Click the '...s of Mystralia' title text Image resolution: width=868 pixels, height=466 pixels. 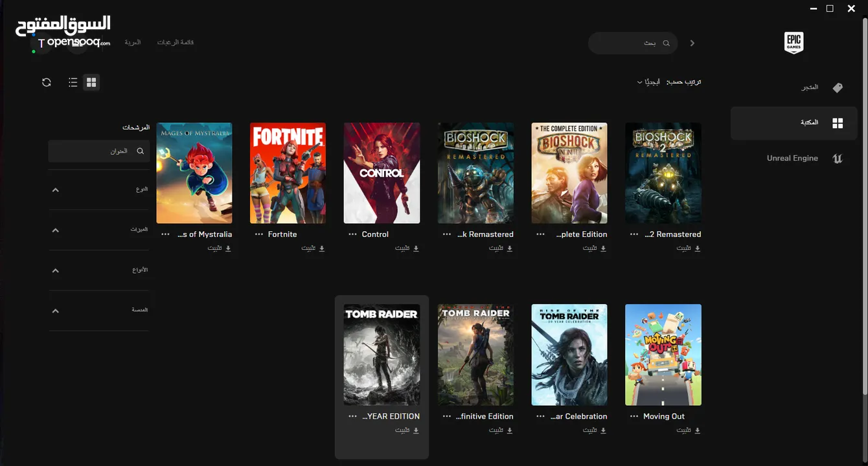(205, 234)
